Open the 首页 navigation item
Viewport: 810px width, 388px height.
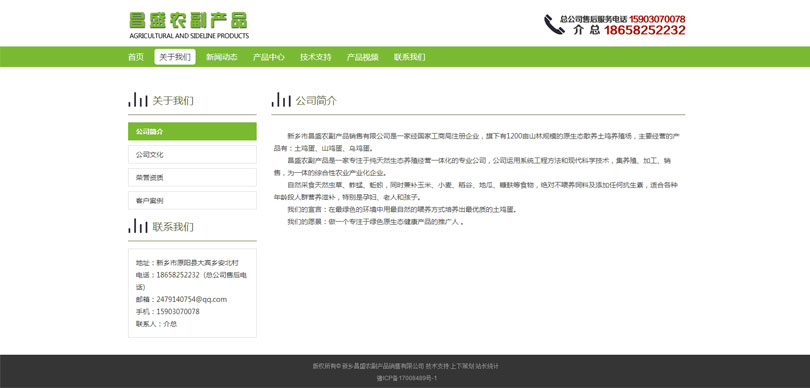[136, 57]
